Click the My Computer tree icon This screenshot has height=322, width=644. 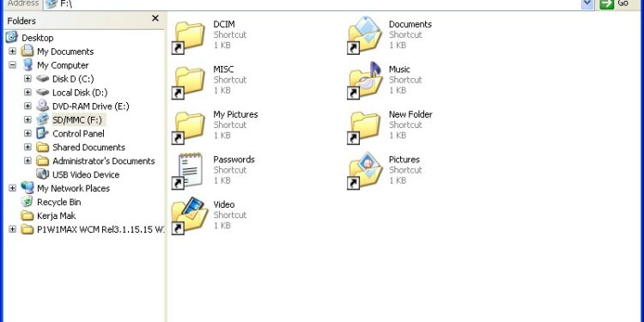[27, 65]
